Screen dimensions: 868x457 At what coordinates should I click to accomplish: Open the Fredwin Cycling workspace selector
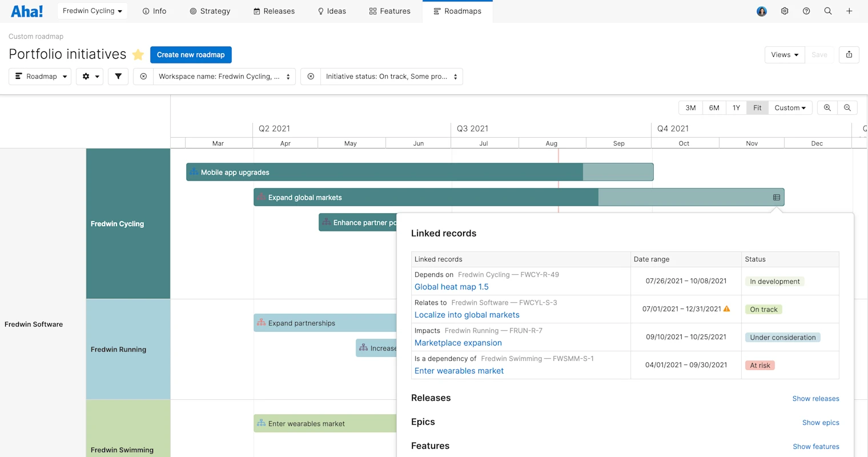pos(92,10)
